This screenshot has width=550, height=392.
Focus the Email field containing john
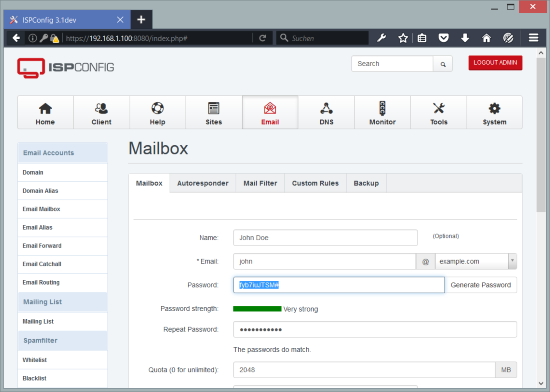(324, 262)
